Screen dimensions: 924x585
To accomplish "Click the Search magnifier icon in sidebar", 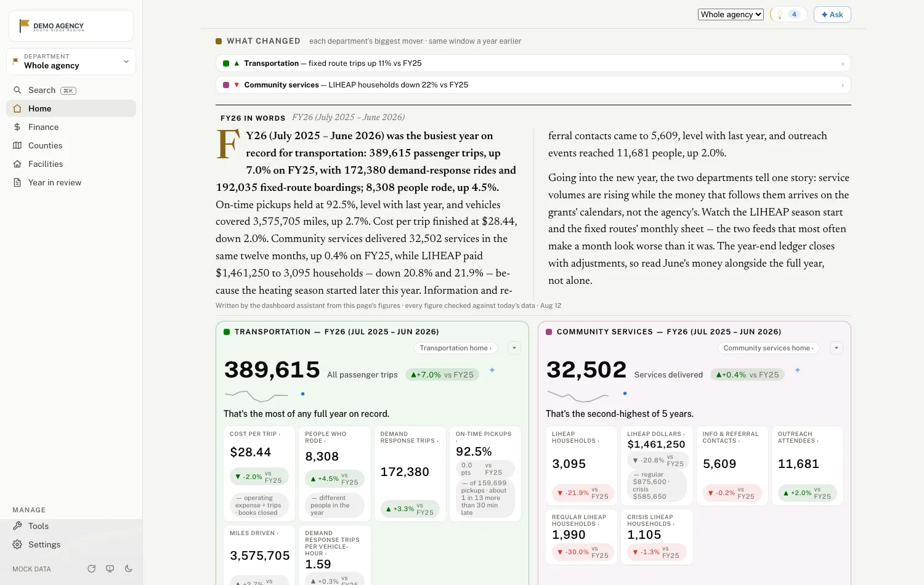I will click(17, 90).
